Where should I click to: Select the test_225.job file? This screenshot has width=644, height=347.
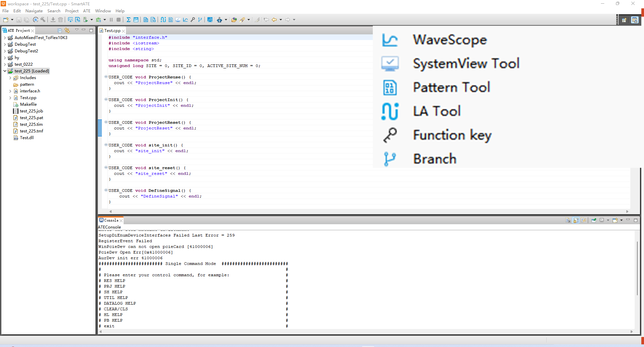point(31,111)
